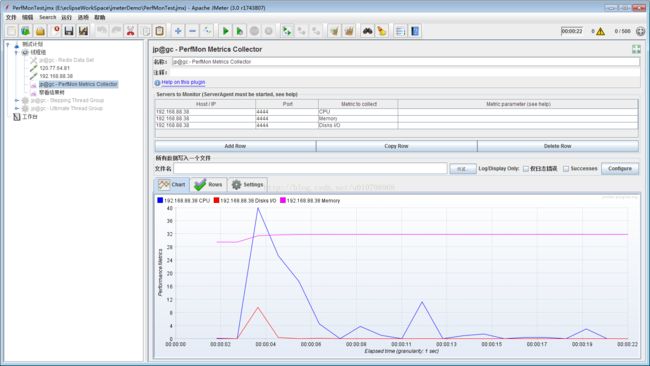Toggle the errors-only log checkbox
This screenshot has height=366, width=650.
coord(526,169)
